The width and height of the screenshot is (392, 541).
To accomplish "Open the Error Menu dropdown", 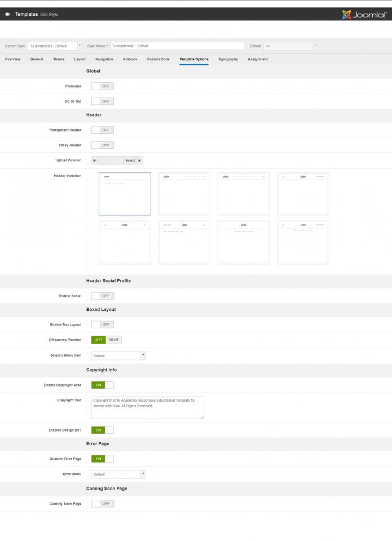I will [x=118, y=474].
